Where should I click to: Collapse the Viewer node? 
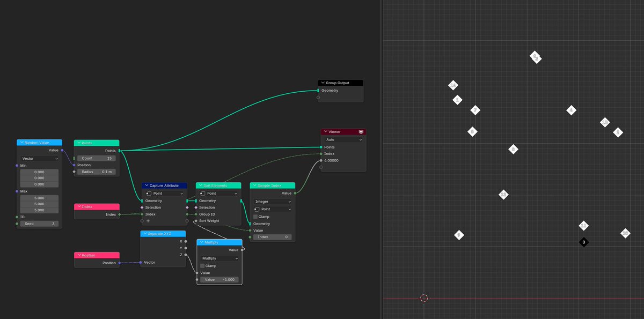pyautogui.click(x=325, y=131)
